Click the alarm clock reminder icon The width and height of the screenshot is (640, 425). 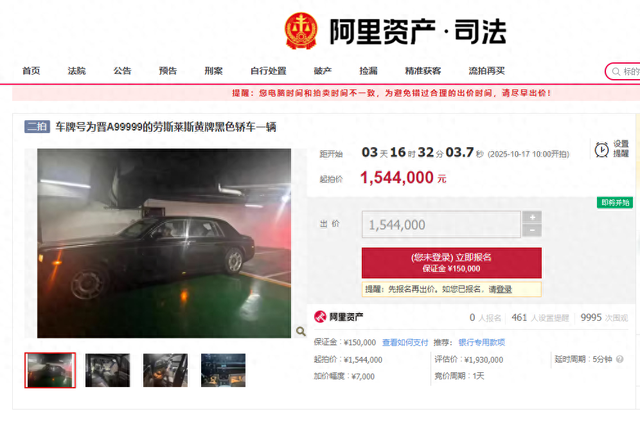click(x=602, y=150)
